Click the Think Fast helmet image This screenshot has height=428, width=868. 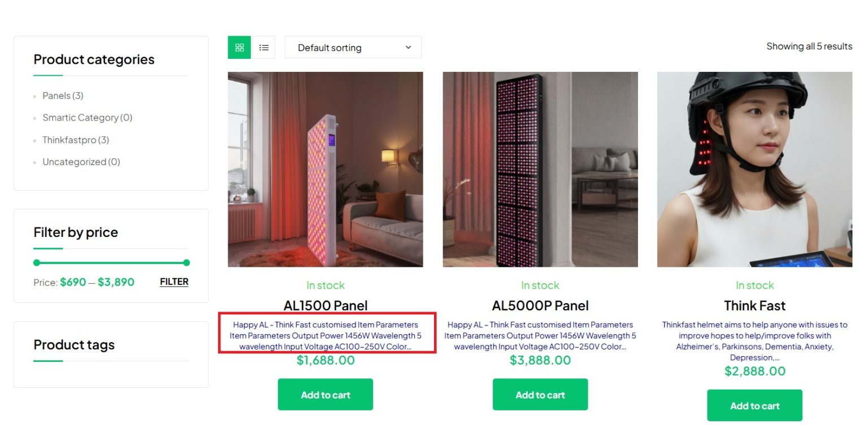[754, 168]
